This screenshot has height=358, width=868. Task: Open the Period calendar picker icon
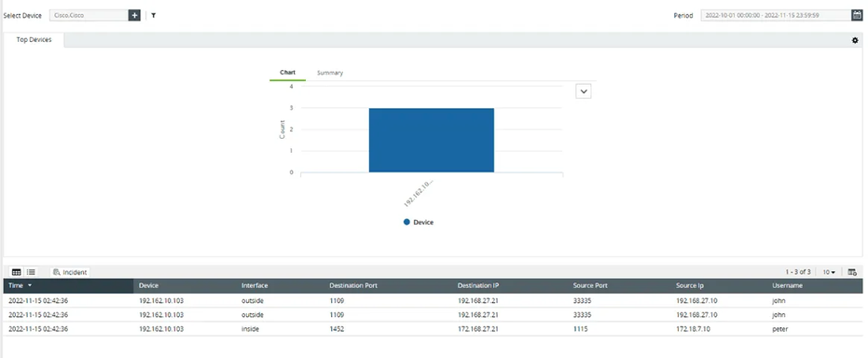click(857, 16)
